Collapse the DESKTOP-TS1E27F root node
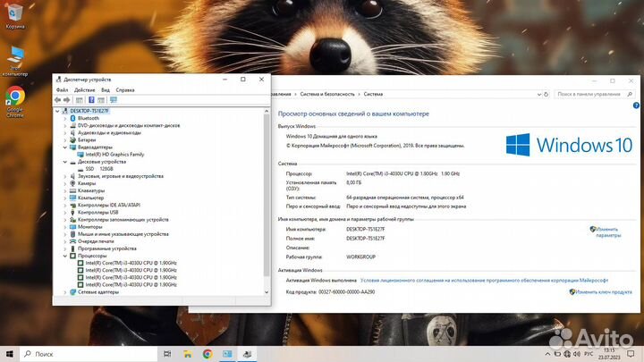The image size is (644, 362). 57,111
